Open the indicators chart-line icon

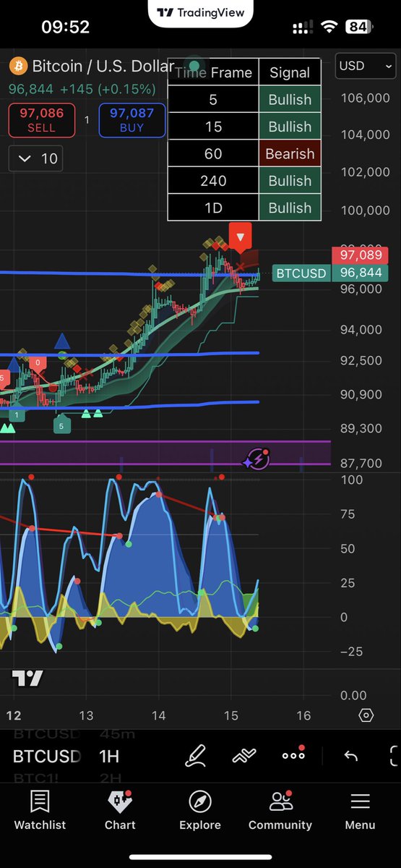coord(244,757)
